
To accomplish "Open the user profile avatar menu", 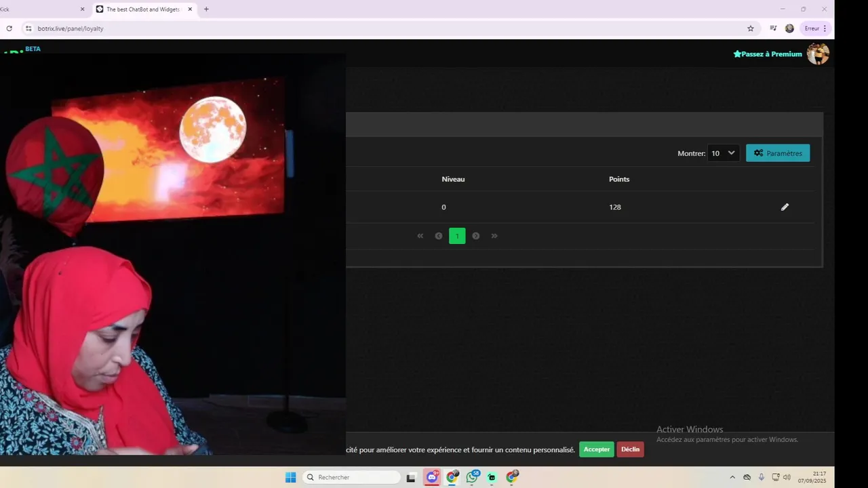I will [818, 54].
